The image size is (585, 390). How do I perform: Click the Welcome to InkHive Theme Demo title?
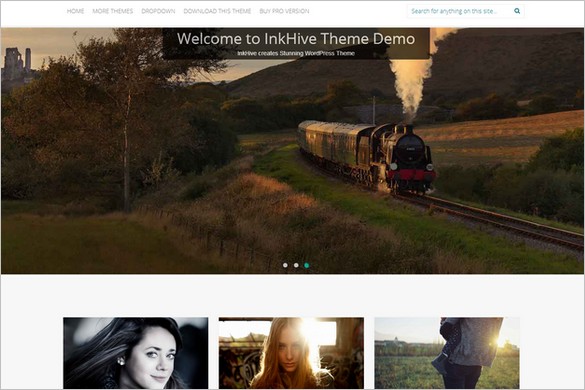coord(296,38)
